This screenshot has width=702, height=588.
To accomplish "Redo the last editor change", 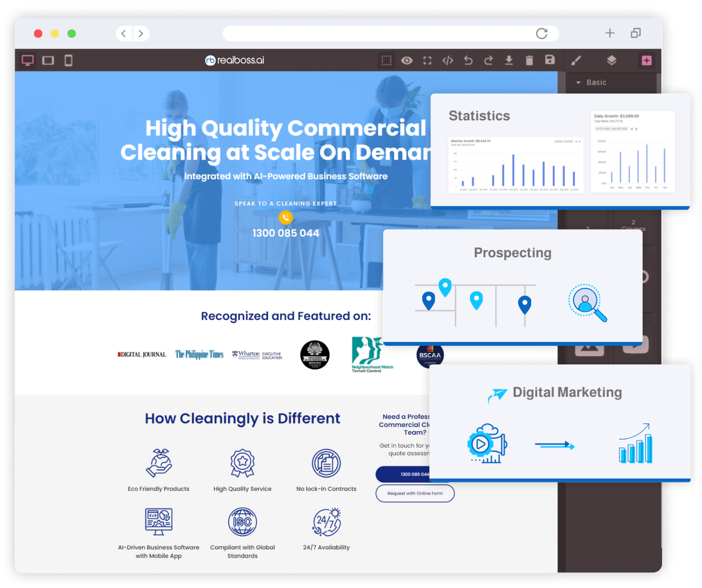I will coord(488,61).
